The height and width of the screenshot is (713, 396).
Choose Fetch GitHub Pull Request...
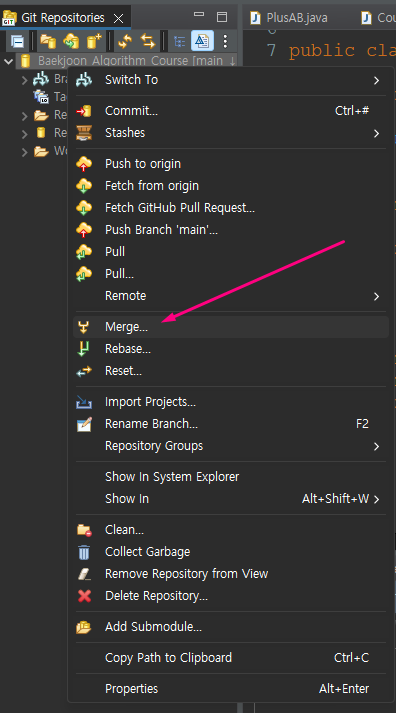pos(231,208)
